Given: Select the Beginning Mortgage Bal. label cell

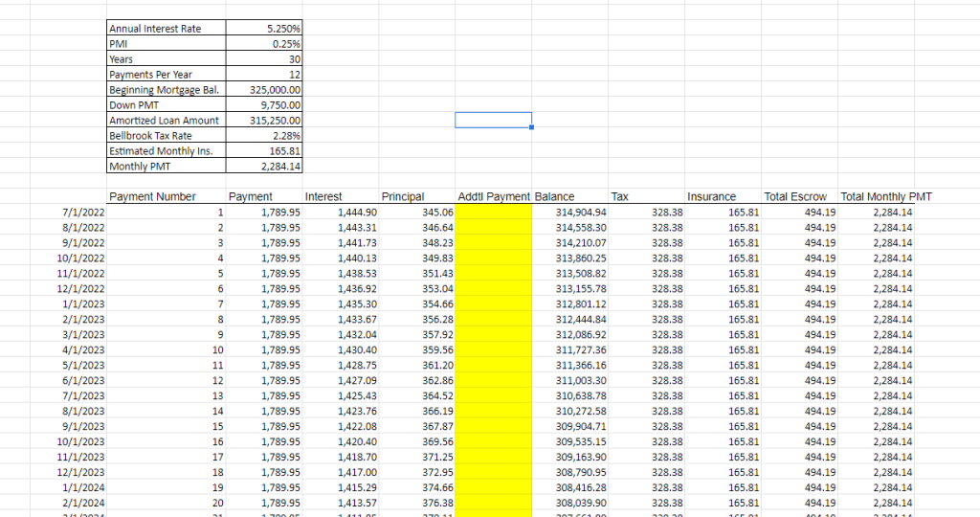Looking at the screenshot, I should click(166, 90).
